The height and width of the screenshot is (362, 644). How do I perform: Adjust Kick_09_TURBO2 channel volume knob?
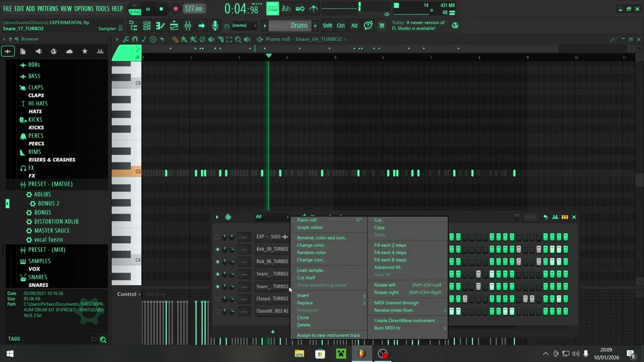pyautogui.click(x=232, y=249)
